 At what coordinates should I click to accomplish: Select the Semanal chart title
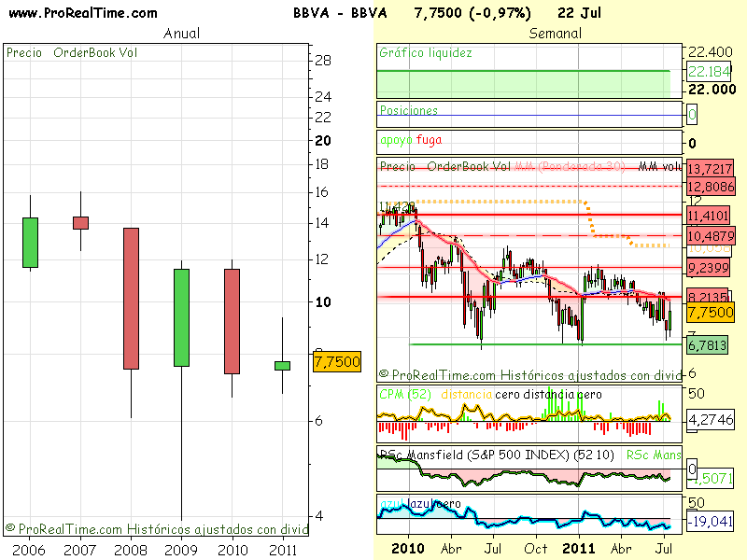coord(555,34)
